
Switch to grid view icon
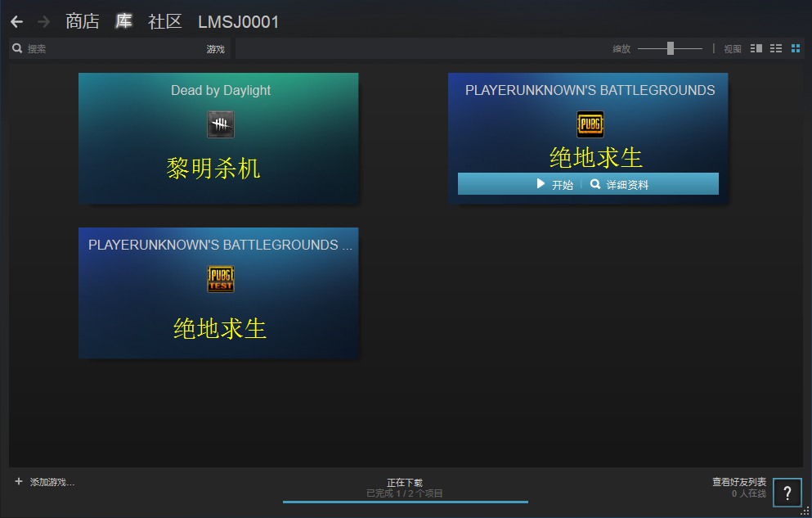[x=796, y=48]
